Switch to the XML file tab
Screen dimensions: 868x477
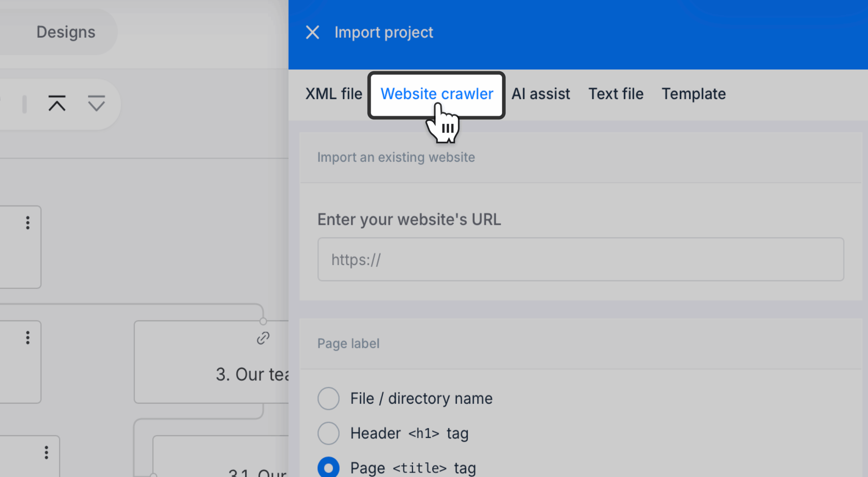click(334, 94)
